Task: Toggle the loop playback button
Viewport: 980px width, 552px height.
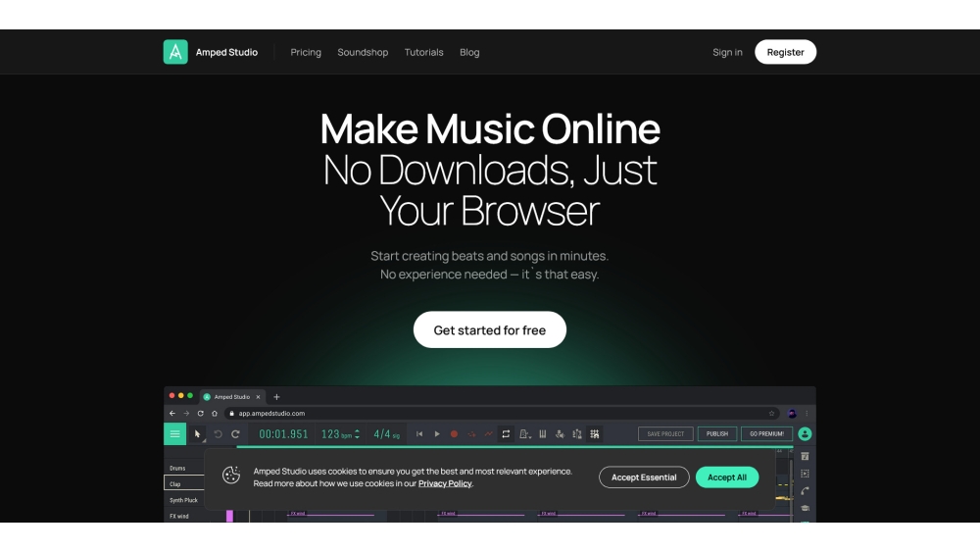Action: pos(506,433)
